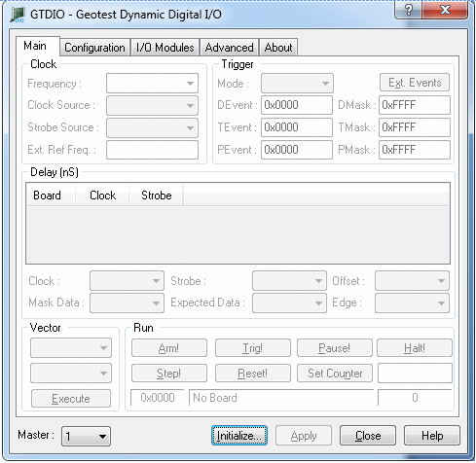Screen dimensions: 476x463
Task: Click the Pause! button
Action: [335, 348]
